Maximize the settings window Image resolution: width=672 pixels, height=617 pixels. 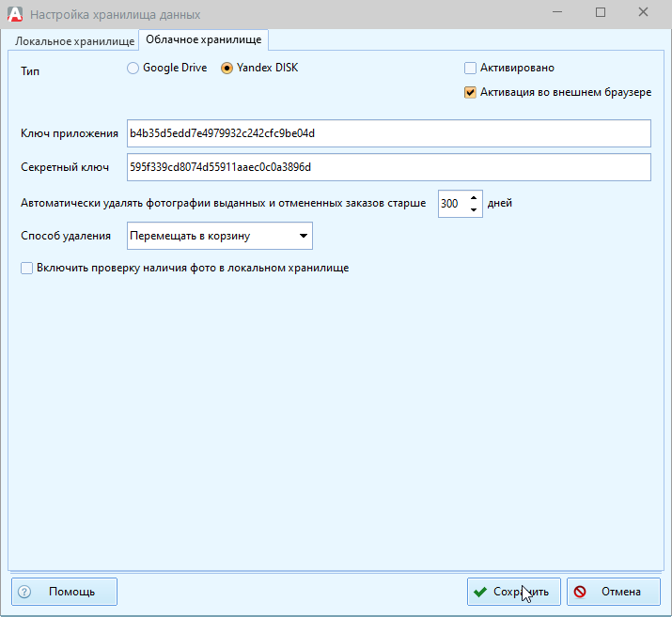coord(601,14)
